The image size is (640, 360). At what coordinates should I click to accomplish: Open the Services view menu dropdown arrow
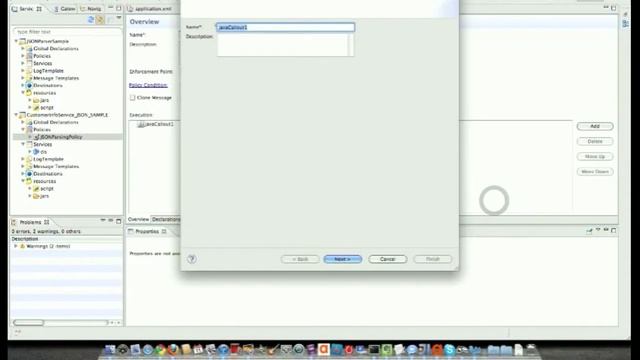click(119, 18)
